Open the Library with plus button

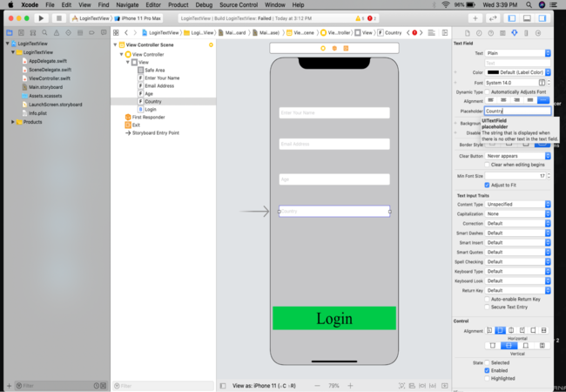click(475, 18)
